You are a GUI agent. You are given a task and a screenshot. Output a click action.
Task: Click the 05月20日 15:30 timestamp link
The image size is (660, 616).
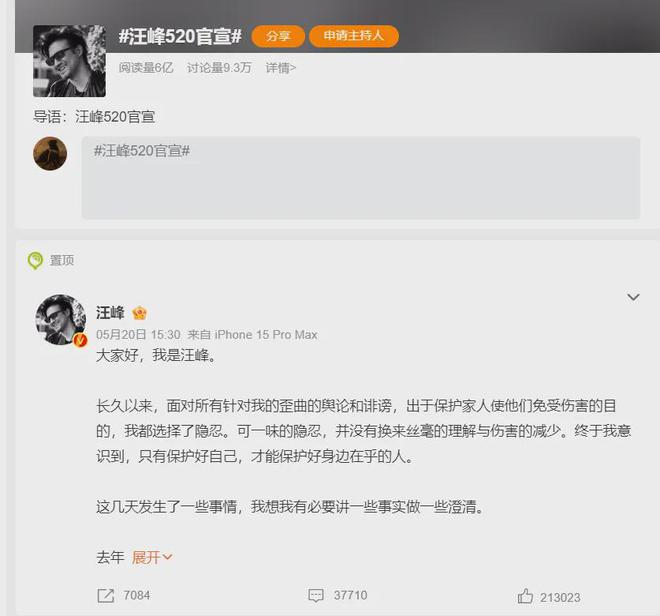(x=138, y=335)
